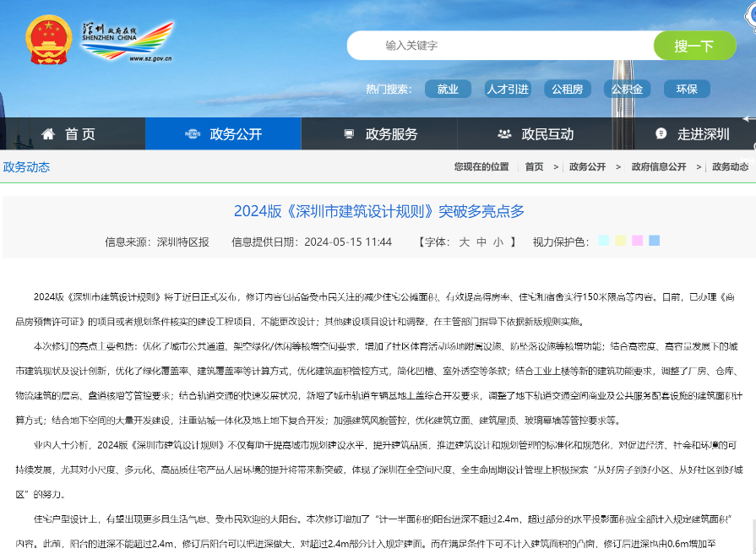The width and height of the screenshot is (756, 554).
Task: Open the 走进深圳 navigation tab
Action: 685,133
